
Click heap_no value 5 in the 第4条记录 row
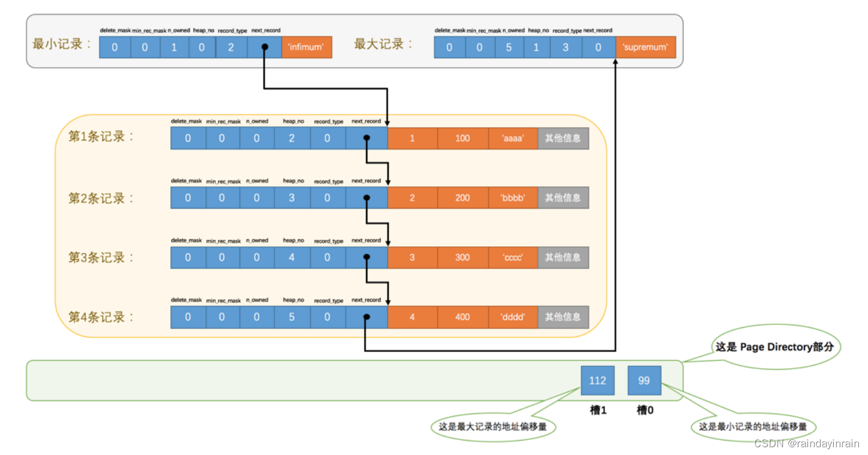coord(292,317)
